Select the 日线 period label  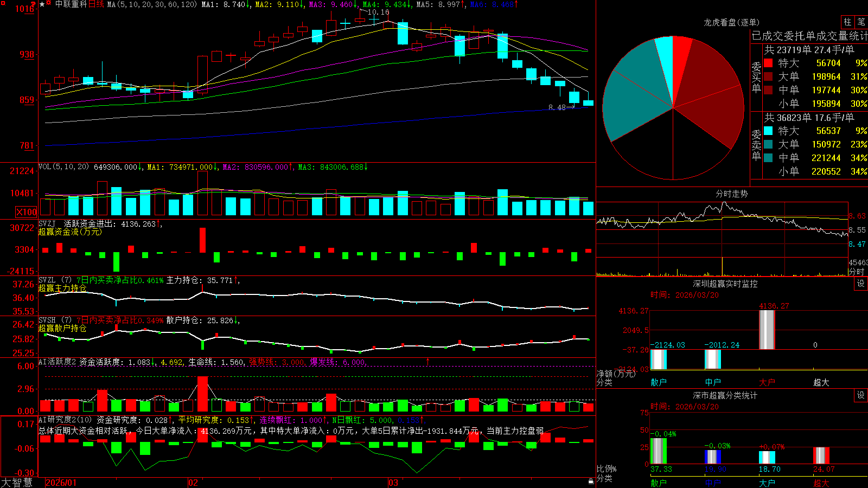click(x=96, y=4)
